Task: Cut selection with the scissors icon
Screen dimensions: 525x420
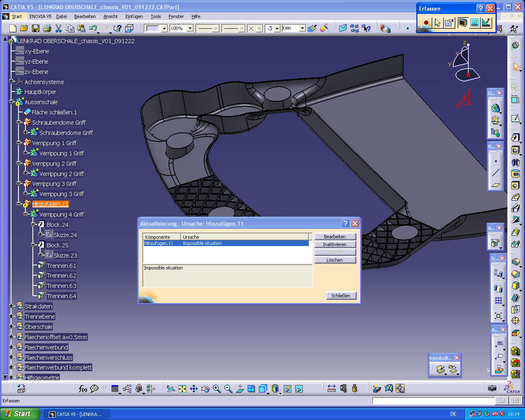Action: pyautogui.click(x=58, y=28)
